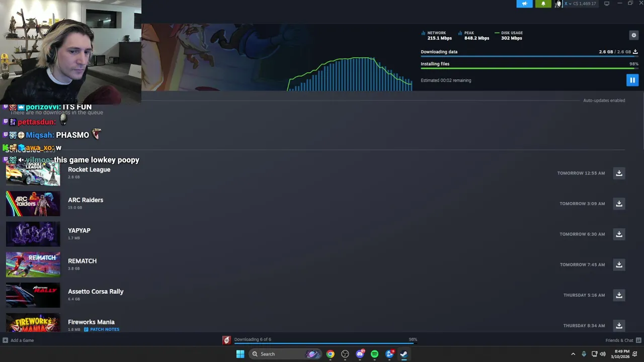Open OBS Studio from taskbar

pos(345,354)
